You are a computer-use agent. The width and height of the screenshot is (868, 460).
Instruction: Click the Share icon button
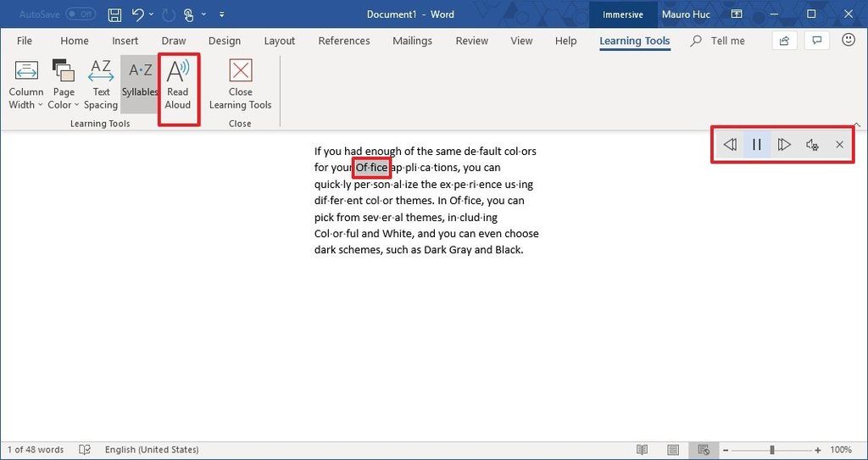click(x=784, y=41)
